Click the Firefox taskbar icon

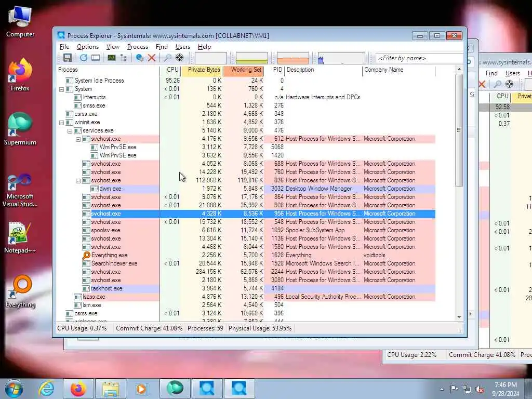[78, 389]
